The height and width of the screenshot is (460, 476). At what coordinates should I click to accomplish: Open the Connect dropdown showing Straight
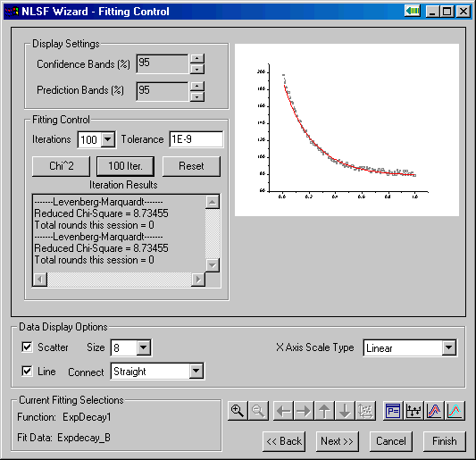[x=196, y=371]
